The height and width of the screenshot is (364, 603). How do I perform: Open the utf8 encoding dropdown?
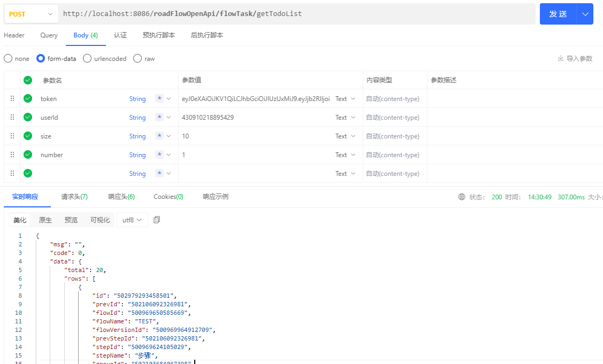pos(132,220)
